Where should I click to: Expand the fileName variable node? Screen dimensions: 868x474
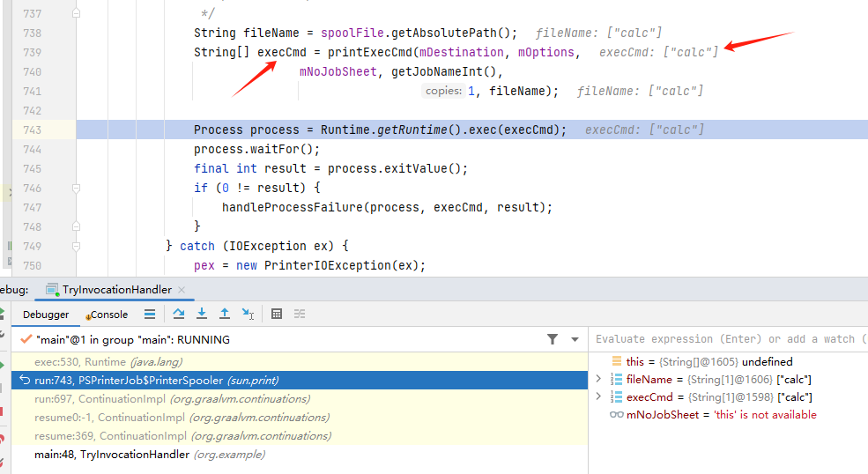598,379
